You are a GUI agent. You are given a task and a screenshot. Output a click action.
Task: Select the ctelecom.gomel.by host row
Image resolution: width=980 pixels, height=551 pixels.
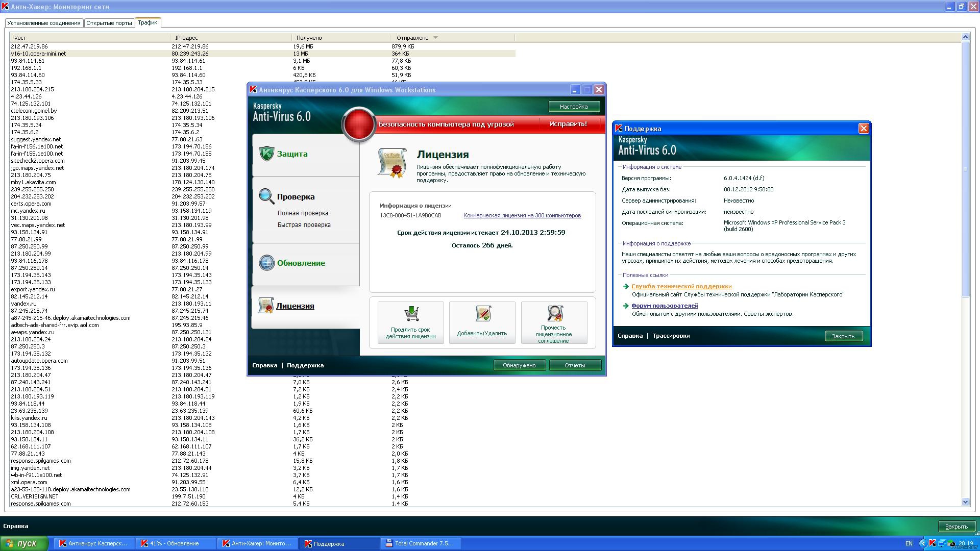pos(262,111)
